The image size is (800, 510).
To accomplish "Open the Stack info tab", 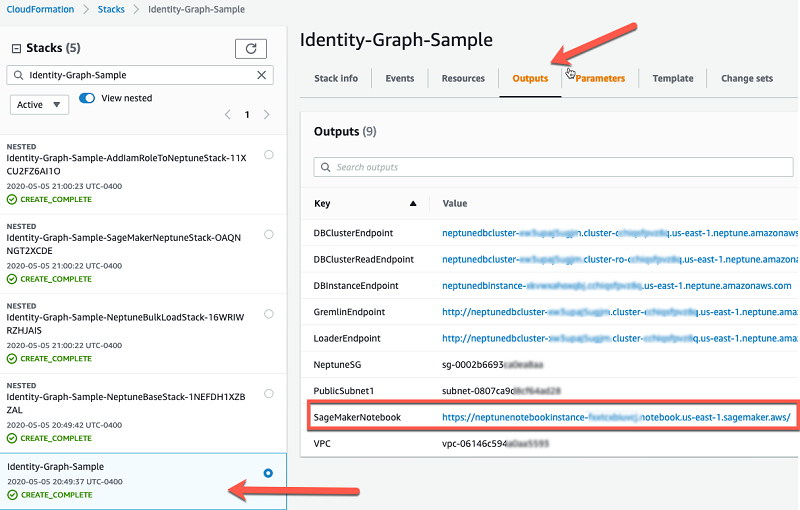I will (336, 79).
